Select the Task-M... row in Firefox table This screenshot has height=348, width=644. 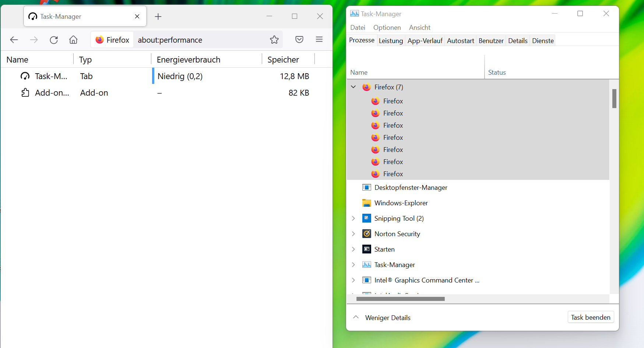coord(166,76)
